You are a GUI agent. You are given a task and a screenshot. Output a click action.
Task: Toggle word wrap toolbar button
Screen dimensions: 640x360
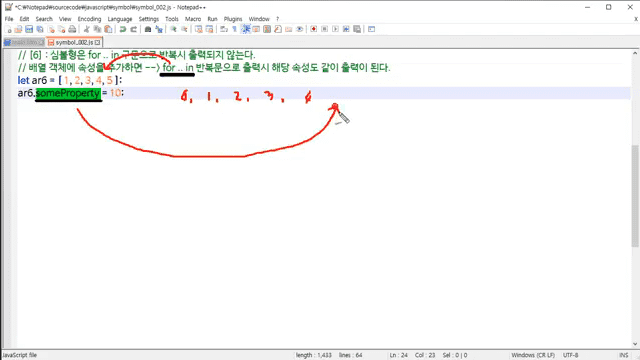pyautogui.click(x=224, y=29)
